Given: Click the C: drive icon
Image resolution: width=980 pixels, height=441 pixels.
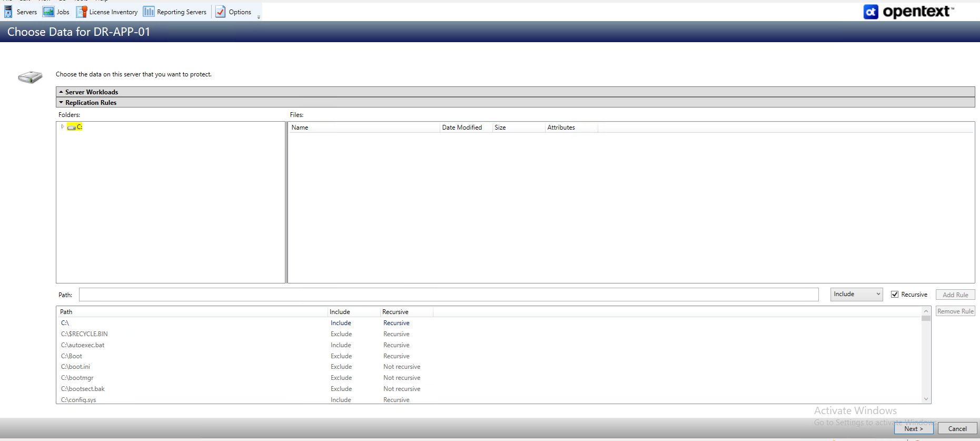Looking at the screenshot, I should (72, 127).
